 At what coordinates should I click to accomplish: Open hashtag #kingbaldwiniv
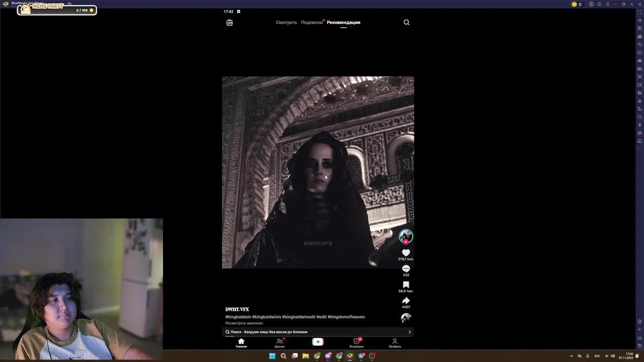point(267,317)
